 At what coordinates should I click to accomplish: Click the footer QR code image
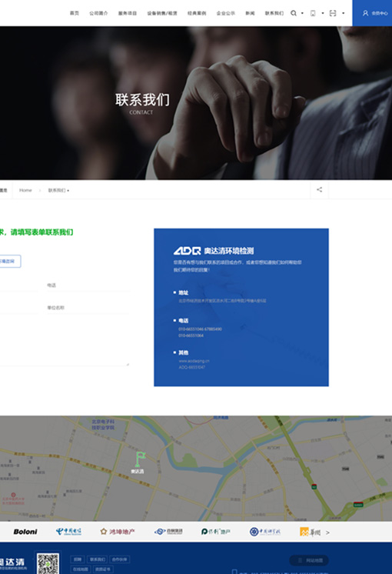pyautogui.click(x=48, y=562)
